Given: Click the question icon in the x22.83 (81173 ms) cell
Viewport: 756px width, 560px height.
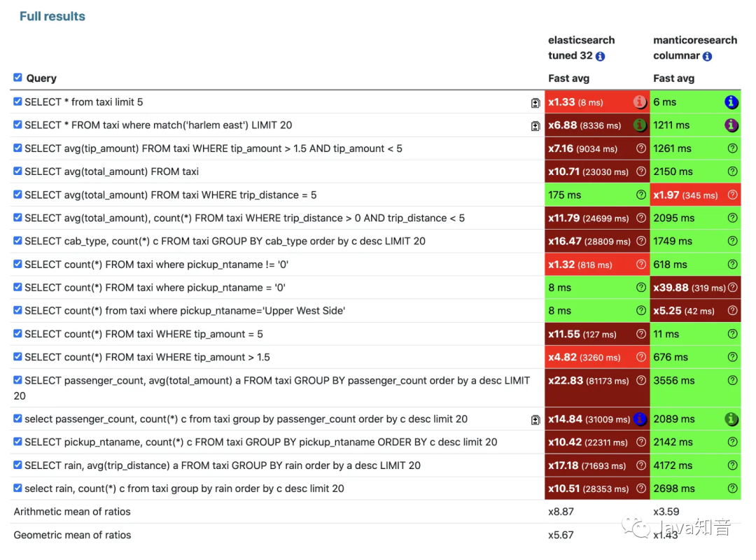Looking at the screenshot, I should point(640,381).
